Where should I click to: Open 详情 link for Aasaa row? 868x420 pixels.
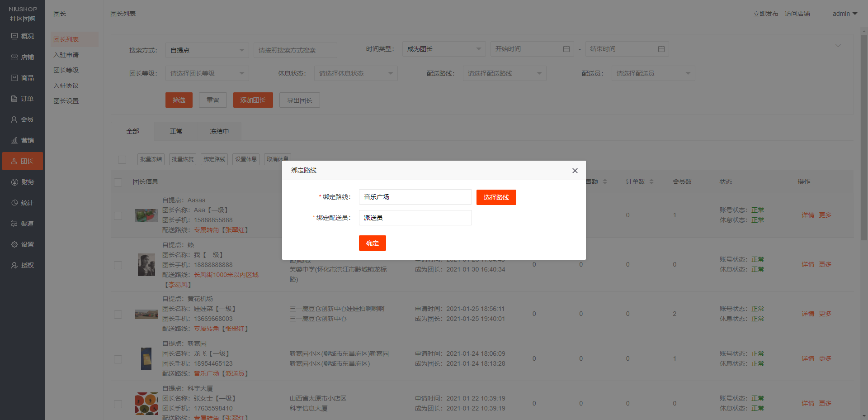(x=808, y=215)
